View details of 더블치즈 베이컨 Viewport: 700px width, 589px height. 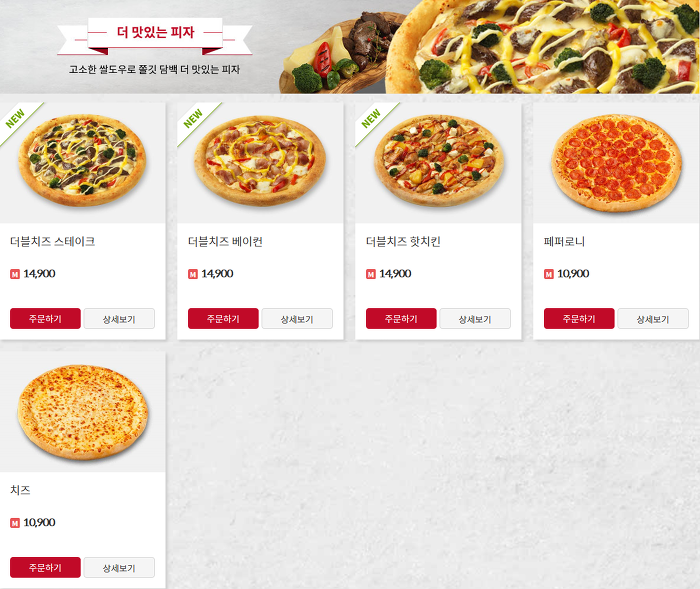coord(297,318)
